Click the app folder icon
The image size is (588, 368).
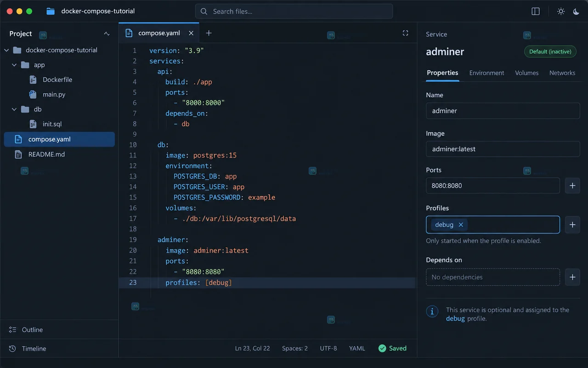coord(25,65)
